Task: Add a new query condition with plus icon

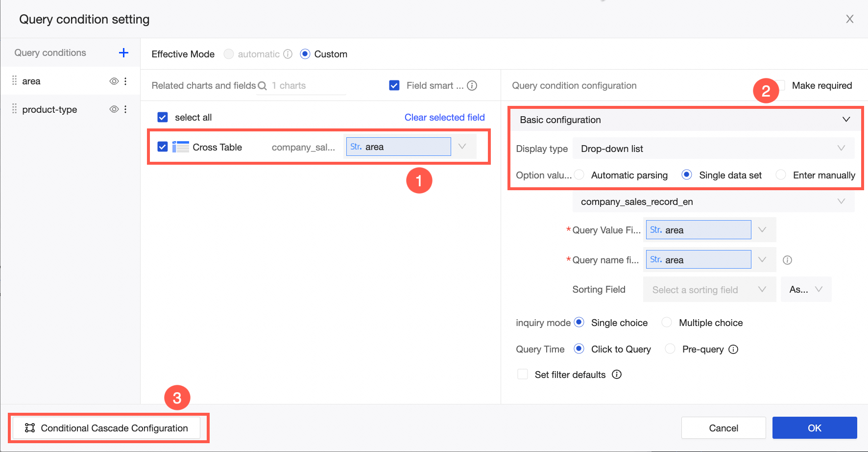Action: click(124, 53)
